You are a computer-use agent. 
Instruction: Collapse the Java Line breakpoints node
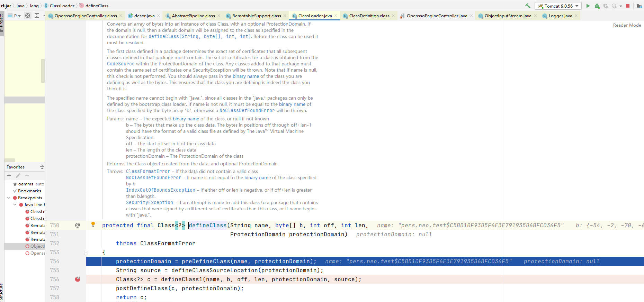click(x=15, y=204)
